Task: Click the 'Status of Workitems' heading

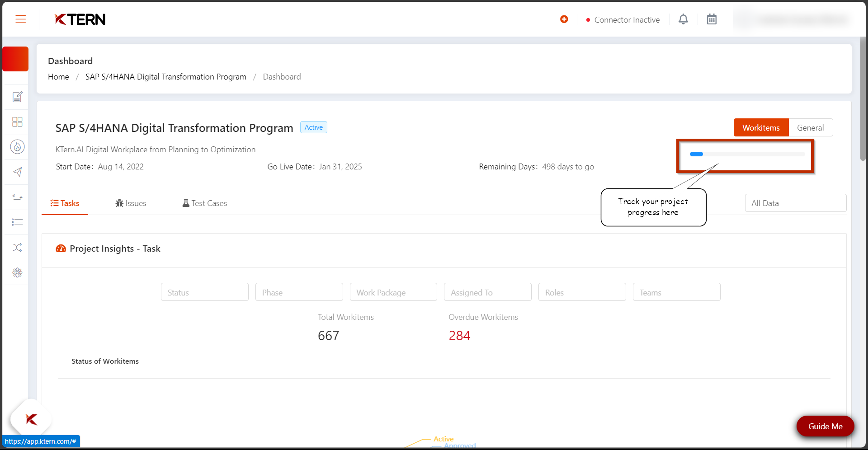Action: coord(105,361)
